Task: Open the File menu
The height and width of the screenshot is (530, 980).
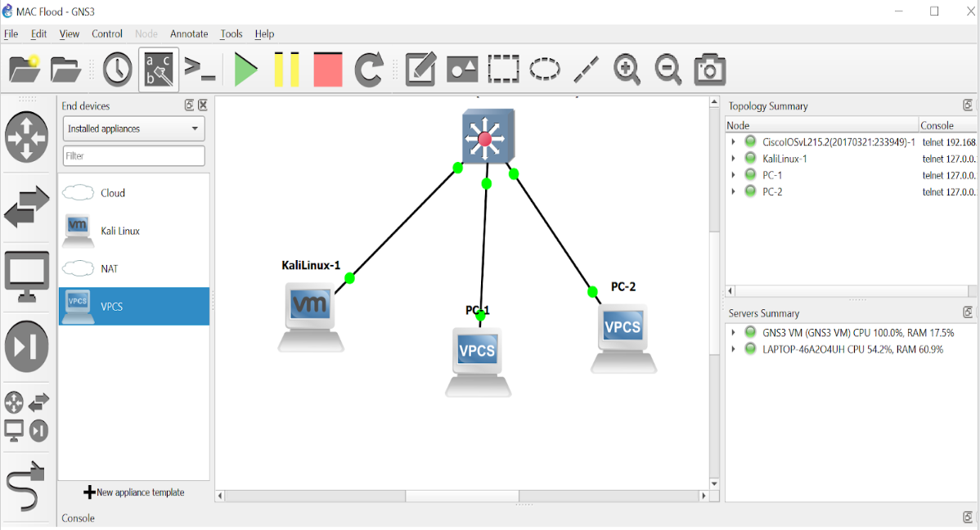Action: (x=11, y=34)
